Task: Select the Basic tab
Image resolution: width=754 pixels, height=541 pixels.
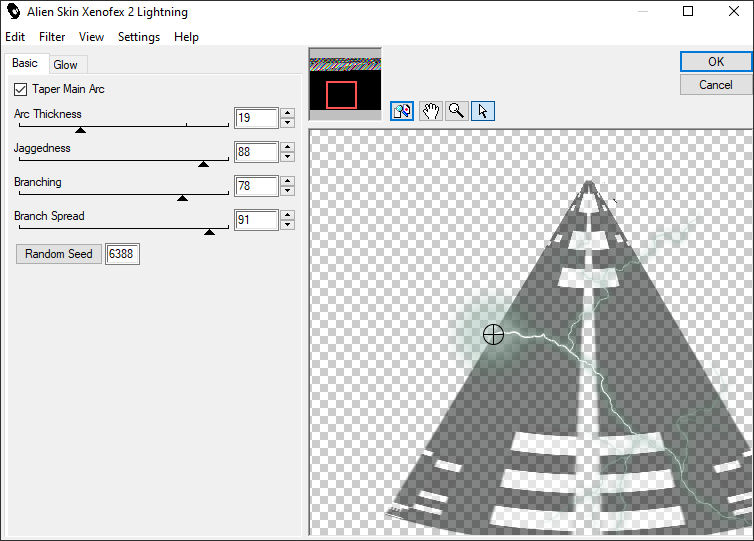Action: pyautogui.click(x=25, y=63)
